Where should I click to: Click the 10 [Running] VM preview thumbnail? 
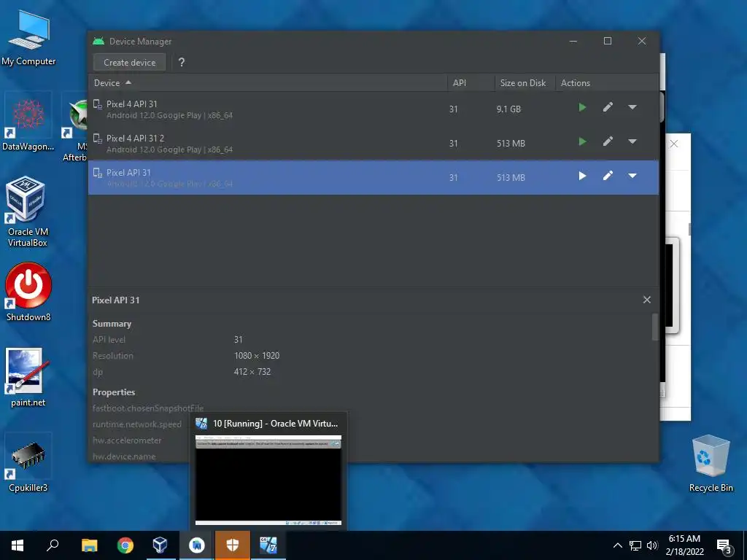click(x=268, y=480)
